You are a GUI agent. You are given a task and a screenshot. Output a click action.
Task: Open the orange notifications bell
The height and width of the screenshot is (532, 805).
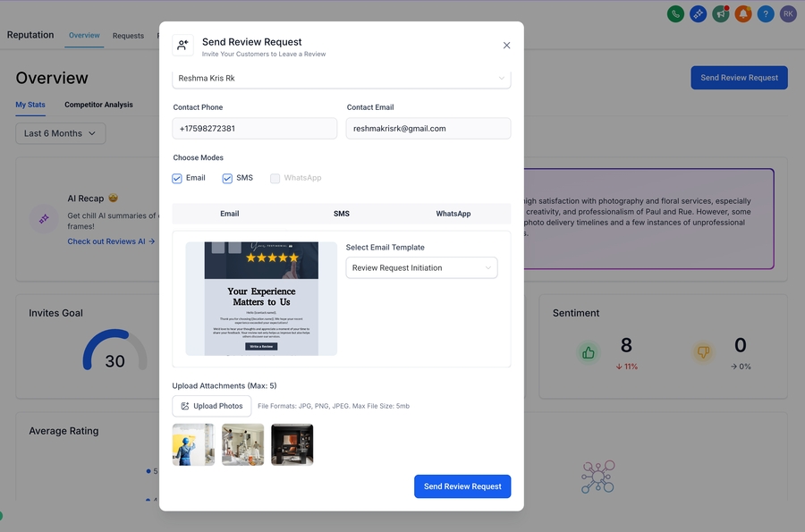click(x=743, y=13)
